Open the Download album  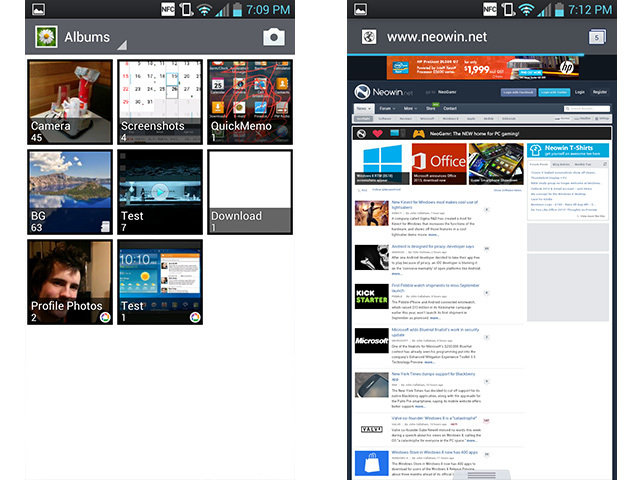coord(250,192)
